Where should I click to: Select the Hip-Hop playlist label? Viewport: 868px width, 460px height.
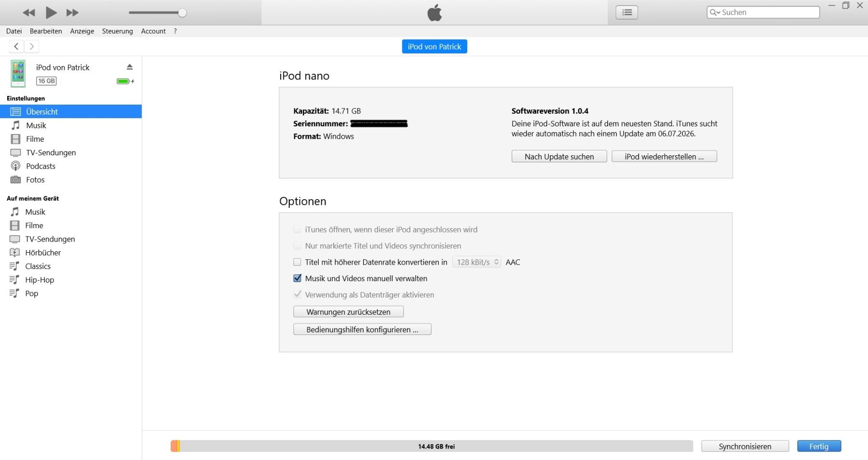click(x=40, y=280)
